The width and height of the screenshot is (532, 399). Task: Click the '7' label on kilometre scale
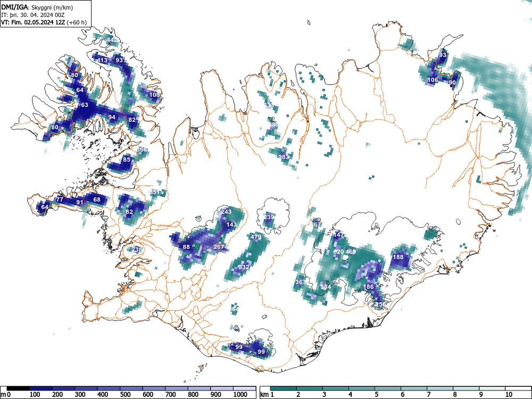point(428,394)
